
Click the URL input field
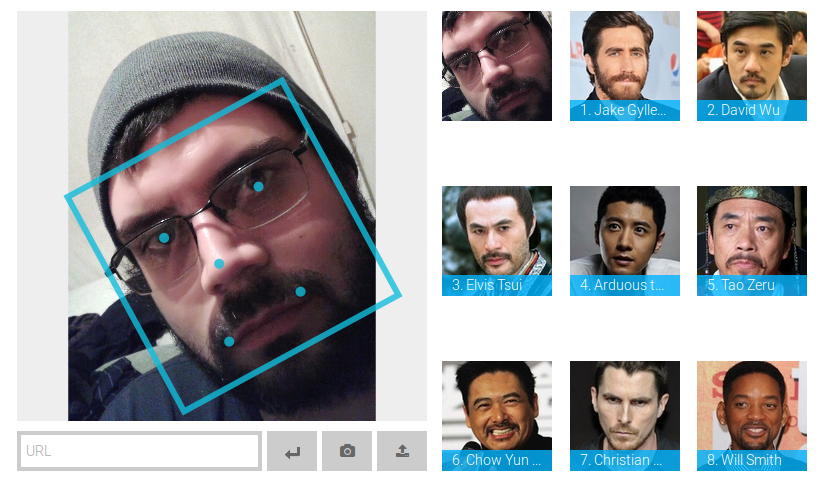coord(139,451)
